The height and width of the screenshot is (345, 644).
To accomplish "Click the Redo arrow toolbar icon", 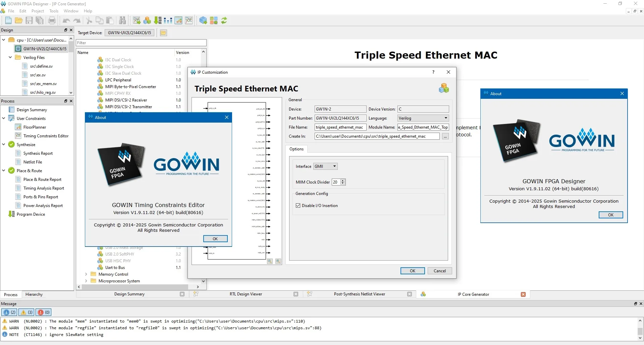I will coord(77,20).
